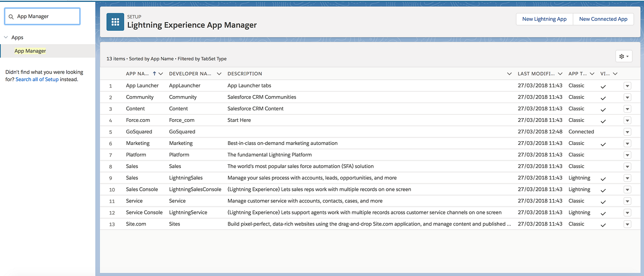Toggle the Visible check for Community
Image resolution: width=644 pixels, height=276 pixels.
[603, 98]
